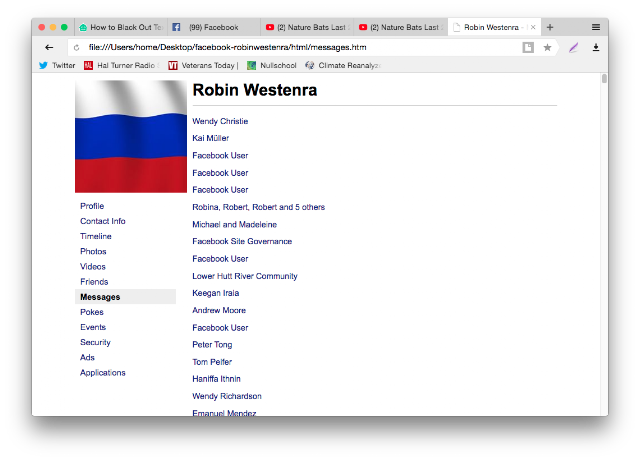Open Wendy Christie message thread
640x461 pixels.
point(220,121)
